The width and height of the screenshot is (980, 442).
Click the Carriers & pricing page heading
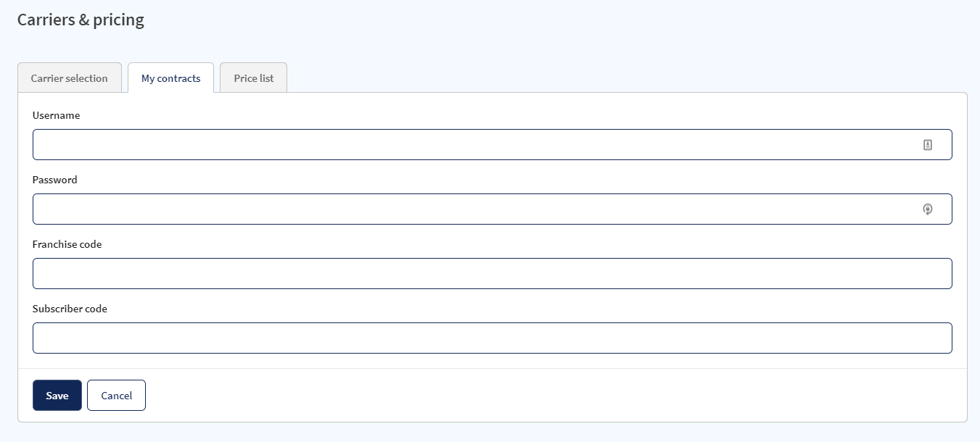(81, 20)
